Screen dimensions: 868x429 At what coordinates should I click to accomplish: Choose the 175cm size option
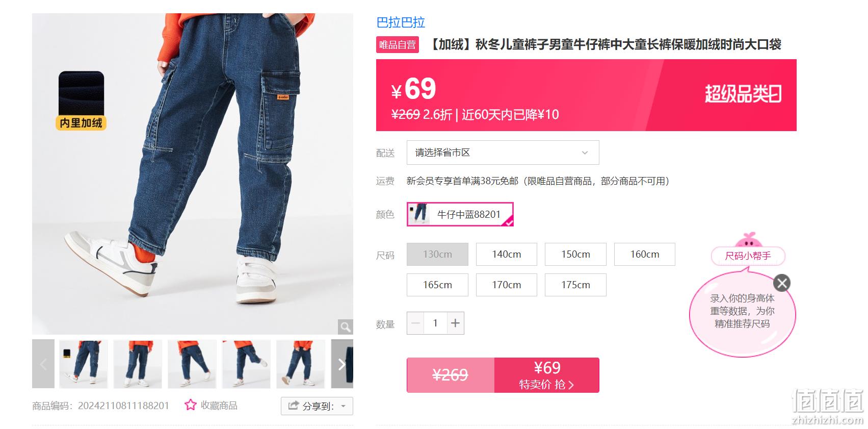575,285
